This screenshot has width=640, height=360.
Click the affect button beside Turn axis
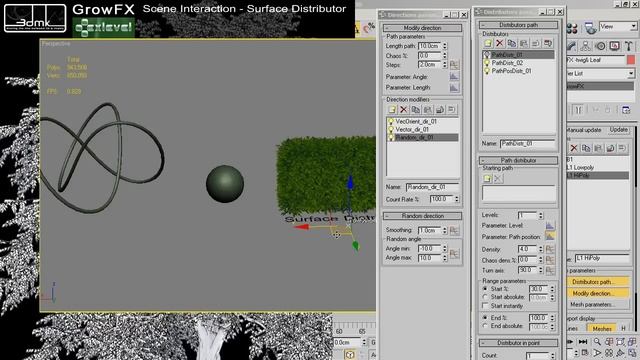coord(550,270)
